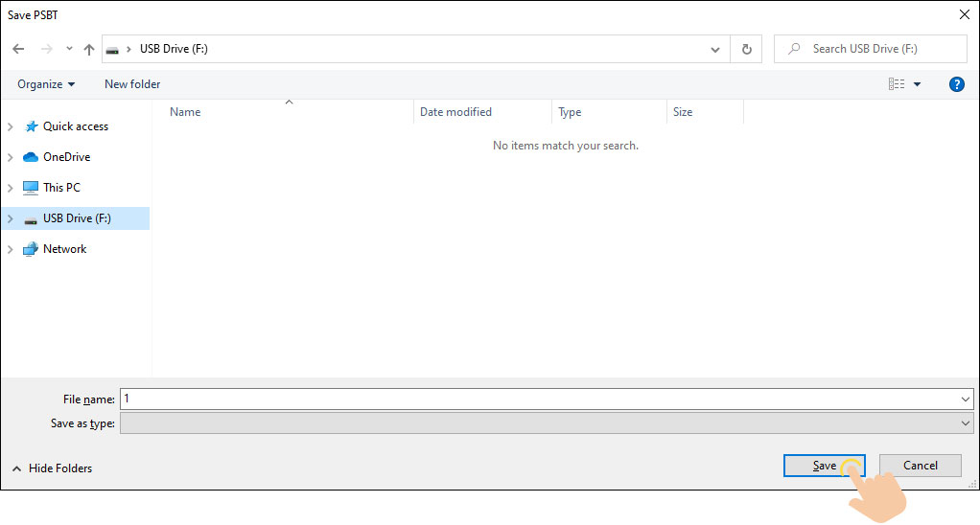This screenshot has height=525, width=980.
Task: Click the Cancel button
Action: pos(920,466)
